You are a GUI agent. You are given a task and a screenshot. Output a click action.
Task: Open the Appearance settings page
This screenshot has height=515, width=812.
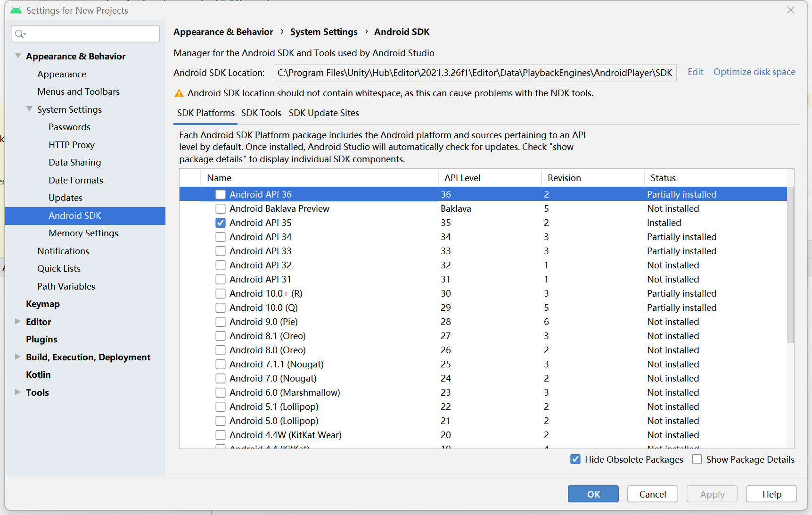pyautogui.click(x=62, y=74)
